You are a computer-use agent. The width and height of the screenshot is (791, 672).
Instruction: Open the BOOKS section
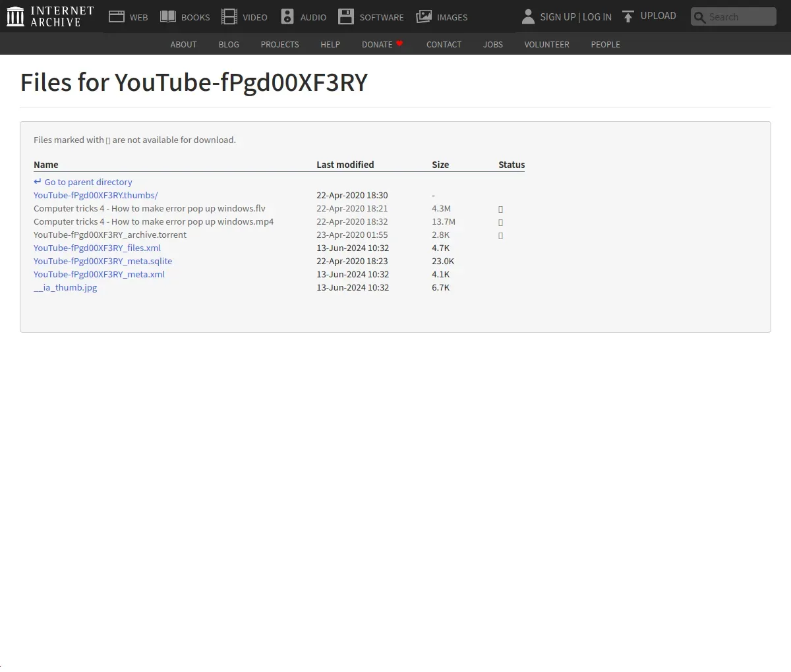tap(196, 17)
